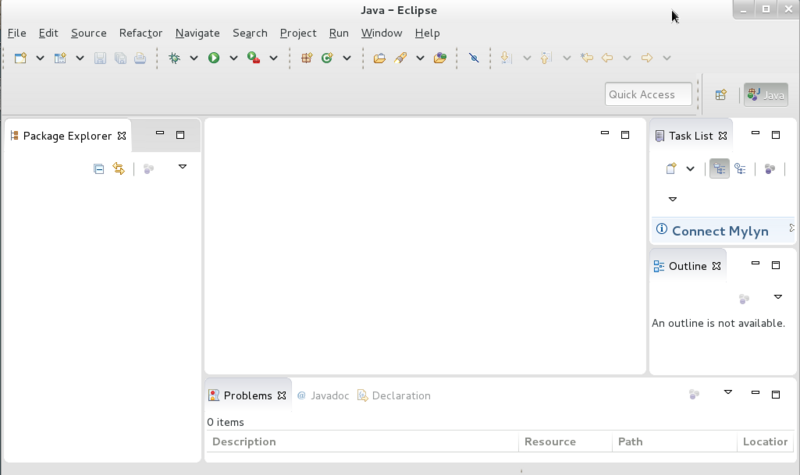Click the New Java Package icon
800x475 pixels.
(x=307, y=58)
